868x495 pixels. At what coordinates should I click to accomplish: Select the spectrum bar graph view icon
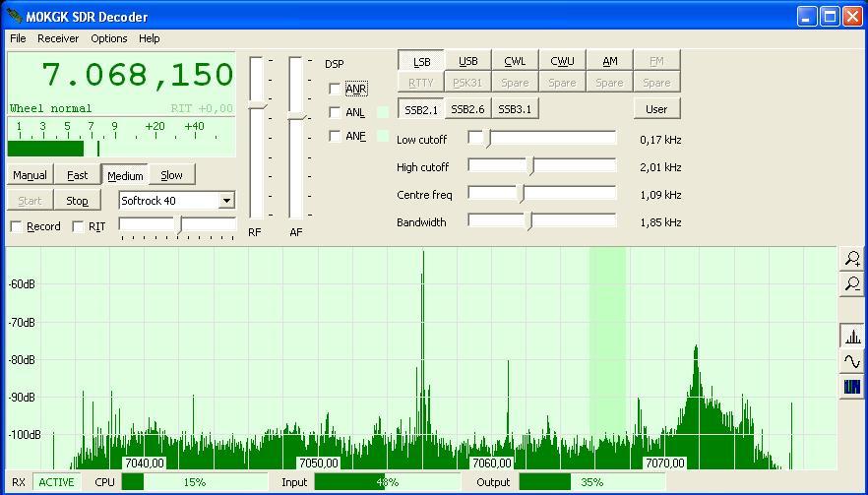(x=852, y=337)
